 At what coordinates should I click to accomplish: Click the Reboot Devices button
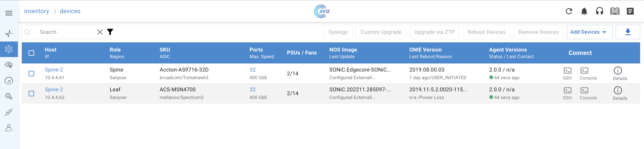coord(486,32)
